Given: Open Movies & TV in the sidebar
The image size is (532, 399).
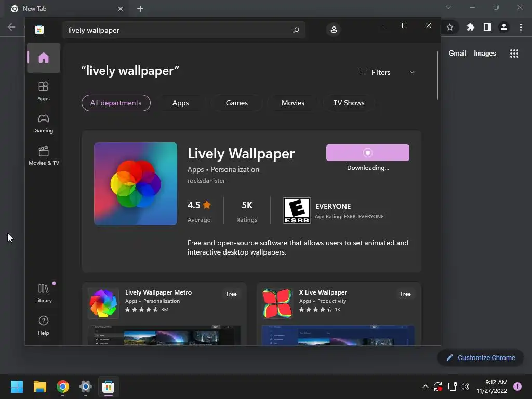Looking at the screenshot, I should tap(44, 155).
